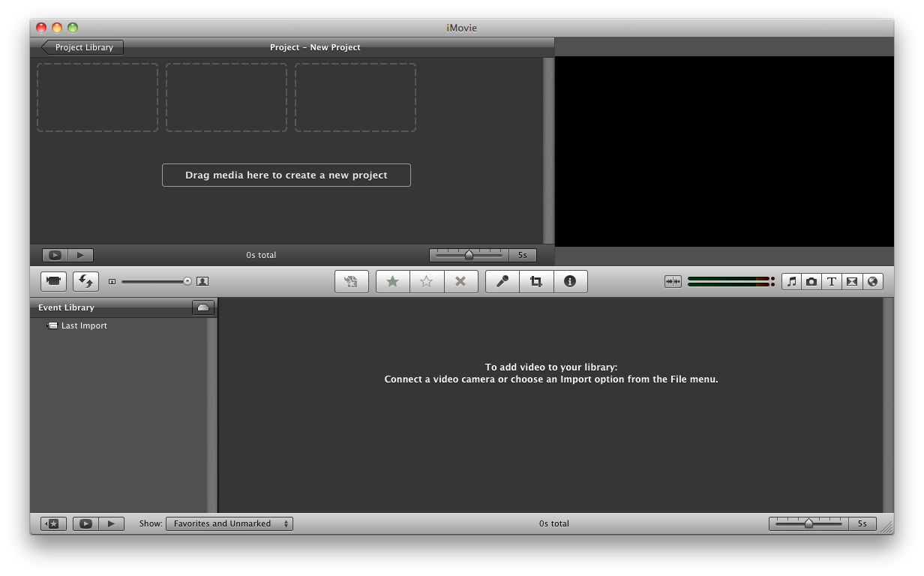Viewport: 924px width, 576px height.
Task: Click the project browser vertical scrollbar
Action: tap(548, 150)
